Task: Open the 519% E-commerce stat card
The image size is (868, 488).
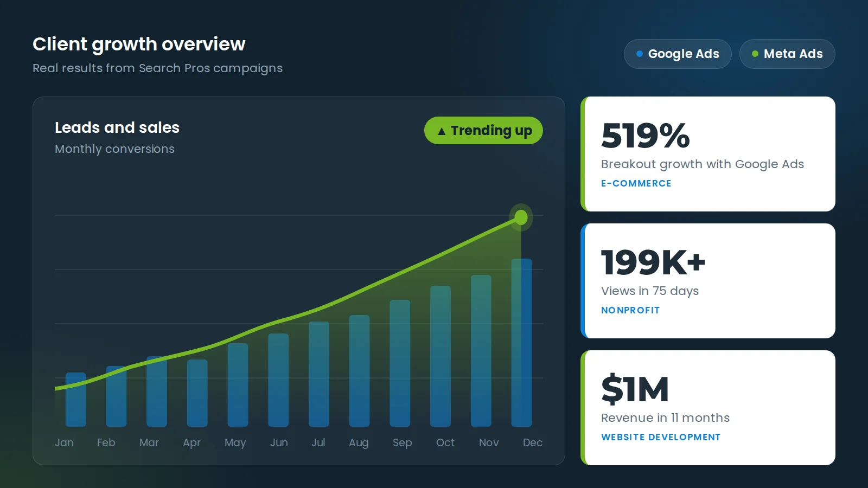Action: [x=708, y=154]
